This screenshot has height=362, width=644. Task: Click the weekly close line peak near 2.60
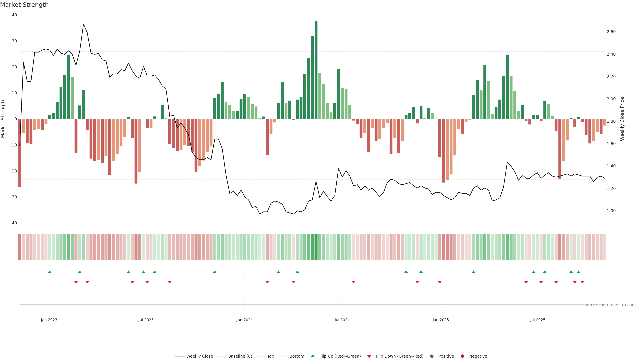pyautogui.click(x=84, y=24)
